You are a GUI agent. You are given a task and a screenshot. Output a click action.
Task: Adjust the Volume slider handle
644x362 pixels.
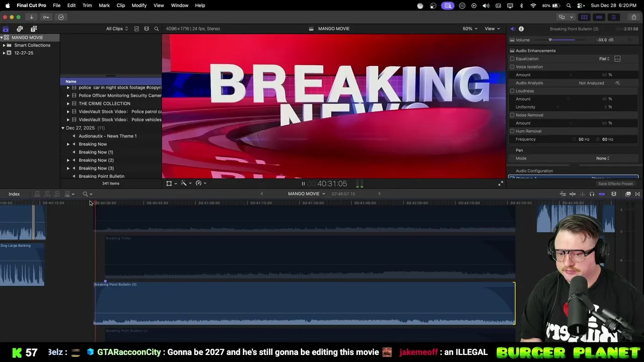[550, 40]
